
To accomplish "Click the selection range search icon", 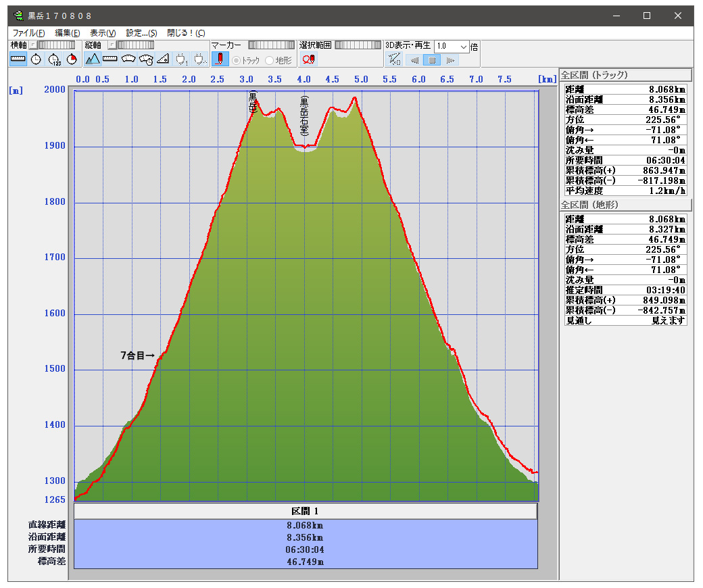I will click(x=308, y=59).
